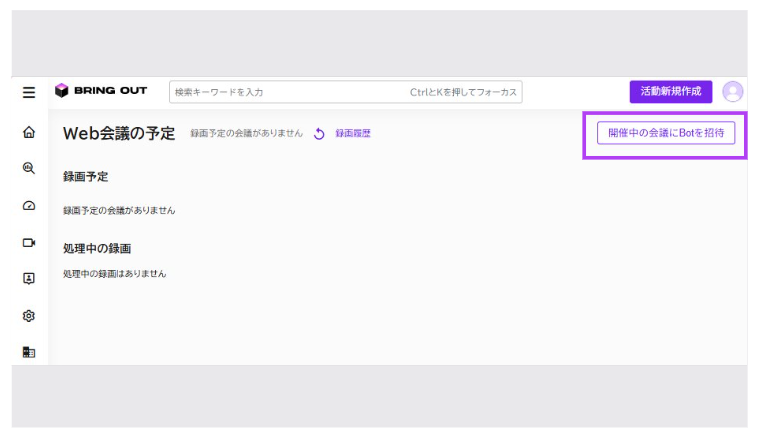Open the 録画履歴 link

(x=353, y=133)
